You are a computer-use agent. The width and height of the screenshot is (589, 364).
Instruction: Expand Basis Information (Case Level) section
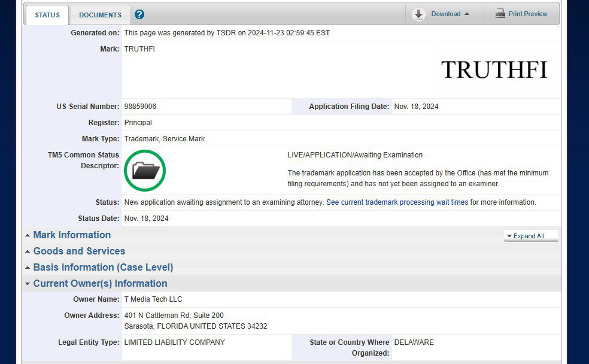104,267
